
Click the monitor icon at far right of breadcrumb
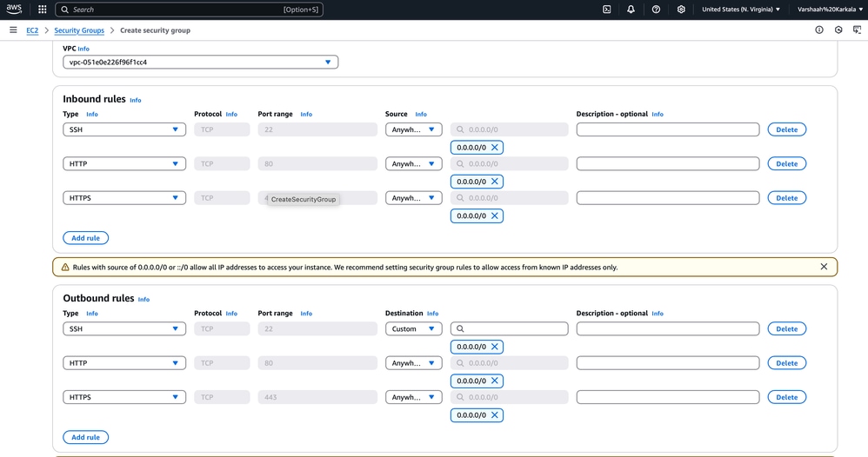tap(857, 30)
